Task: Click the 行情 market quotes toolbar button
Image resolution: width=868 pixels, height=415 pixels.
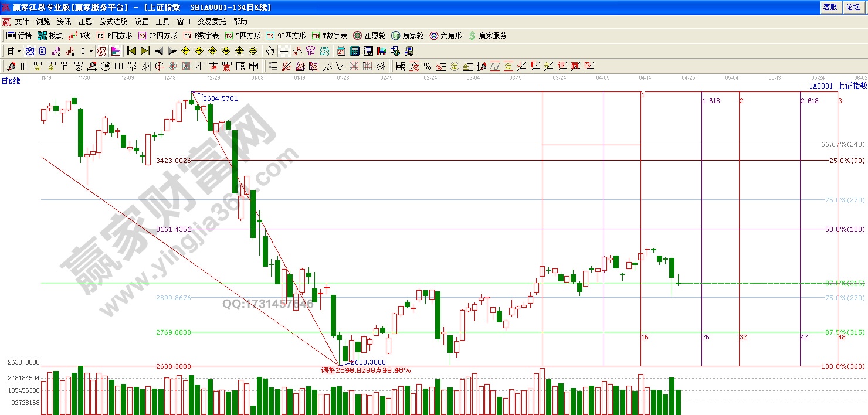Action: pyautogui.click(x=19, y=36)
